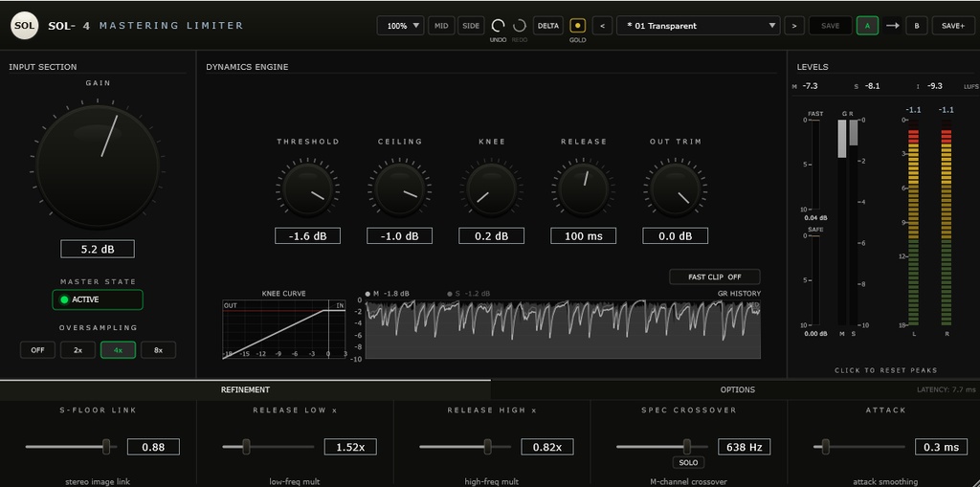This screenshot has height=487, width=980.
Task: Click the CEILING knob
Action: pos(399,188)
